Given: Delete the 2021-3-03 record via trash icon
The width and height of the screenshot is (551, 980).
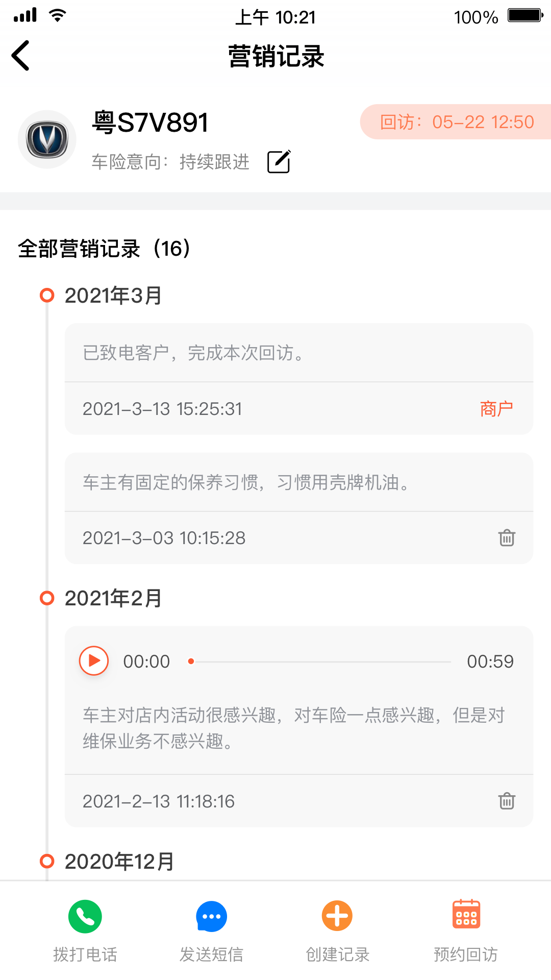Looking at the screenshot, I should (x=507, y=537).
